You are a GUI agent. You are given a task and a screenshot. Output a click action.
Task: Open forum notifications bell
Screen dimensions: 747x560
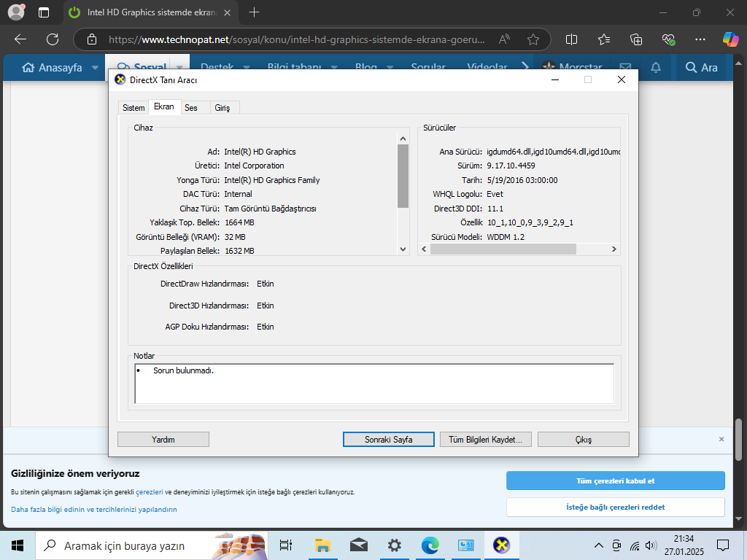[656, 68]
